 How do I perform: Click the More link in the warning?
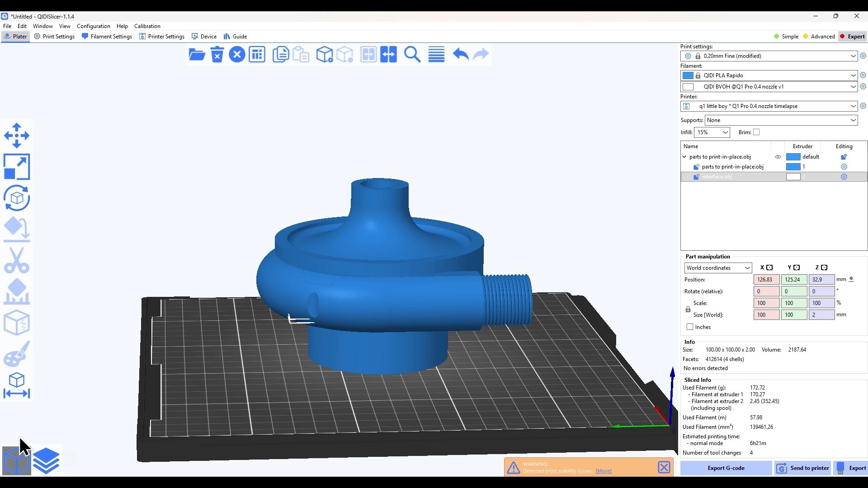pos(604,471)
